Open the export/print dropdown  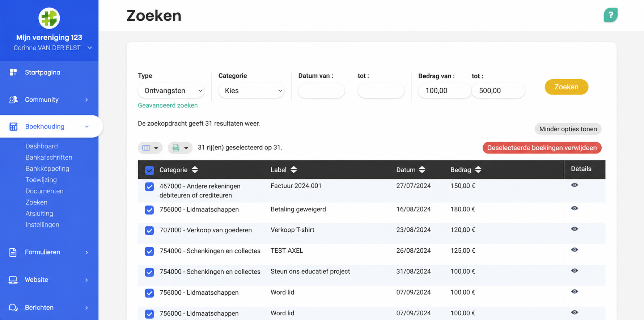[180, 148]
